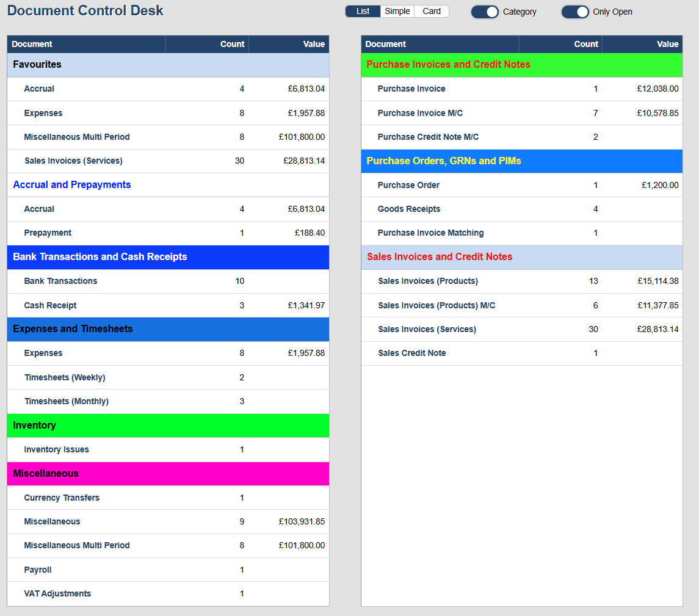Select Timesheets (Weekly) document

tap(65, 378)
